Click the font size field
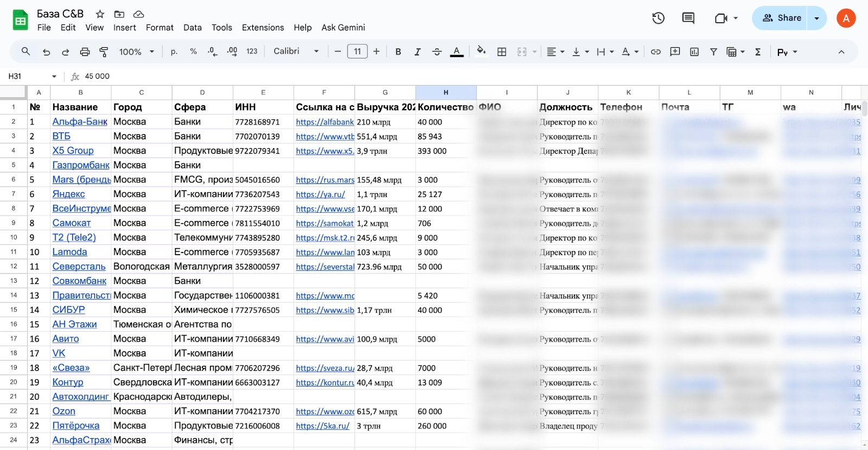 point(357,52)
